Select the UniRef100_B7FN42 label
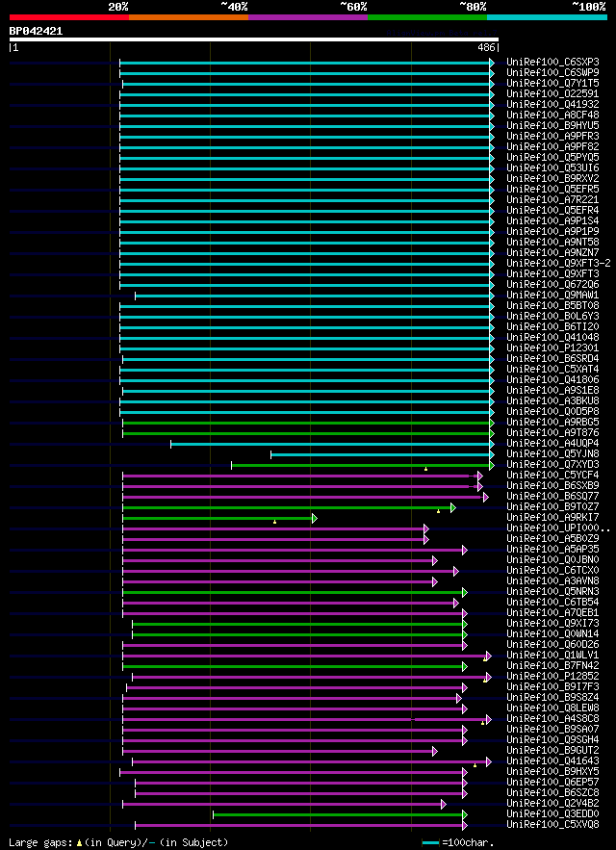Screen dimensions: 616x850 tap(552, 667)
